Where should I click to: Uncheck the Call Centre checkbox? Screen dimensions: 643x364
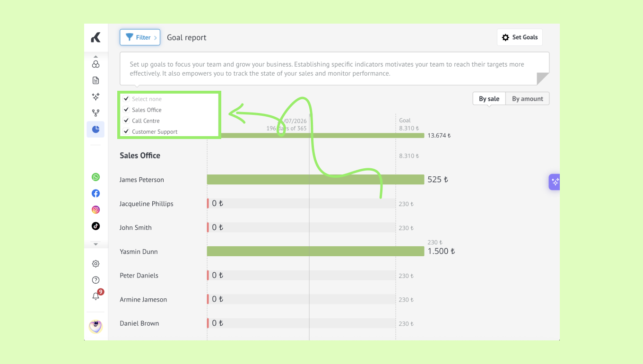(x=126, y=121)
